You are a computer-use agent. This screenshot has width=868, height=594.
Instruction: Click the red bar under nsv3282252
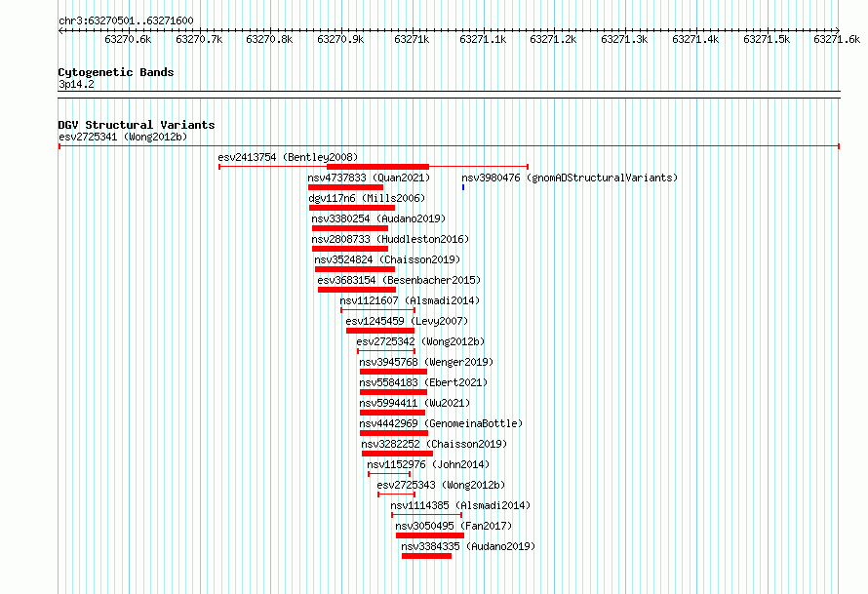(397, 454)
